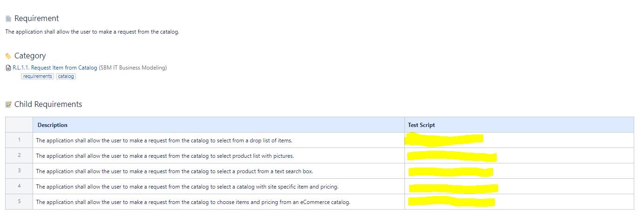Screen dimensions: 644x218
Task: Click the highlighted test script in row 1
Action: 444,139
